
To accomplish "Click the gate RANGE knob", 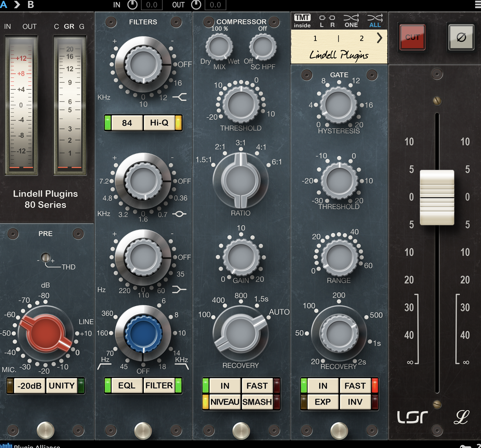I will point(339,258).
